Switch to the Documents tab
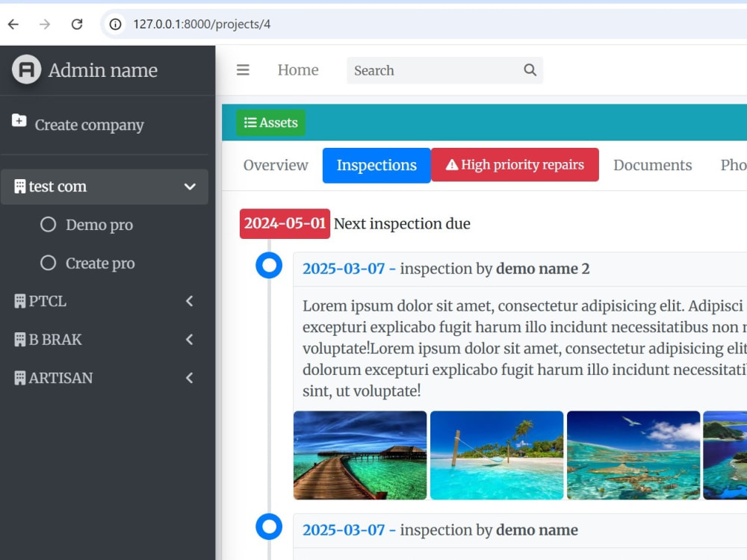Screen dimensions: 747x560 653,165
